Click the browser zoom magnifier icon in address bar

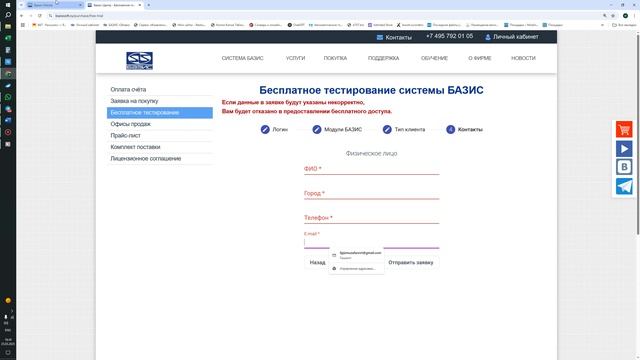point(604,16)
